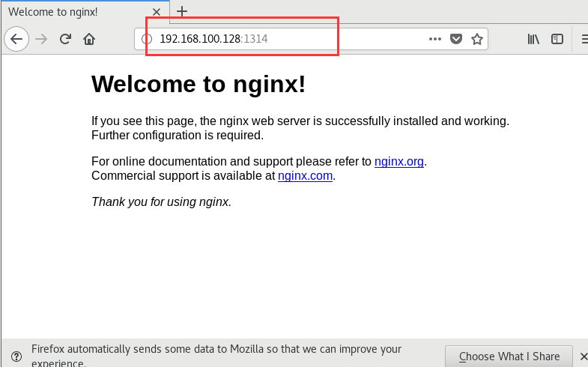The image size is (588, 367).
Task: Show site information for this address
Action: 147,39
